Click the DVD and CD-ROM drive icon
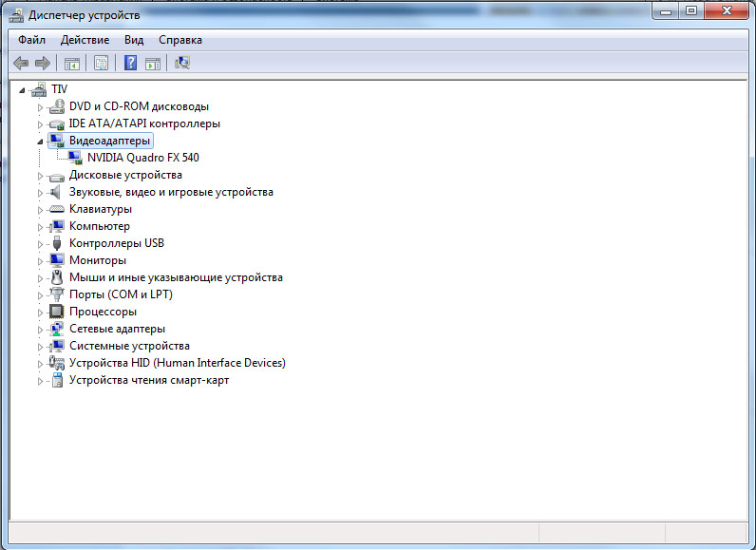The width and height of the screenshot is (756, 550). pyautogui.click(x=57, y=106)
